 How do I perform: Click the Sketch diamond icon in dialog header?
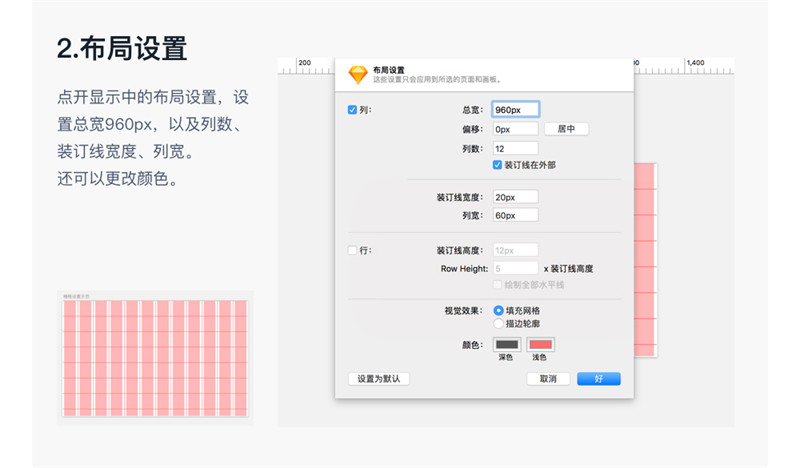(357, 75)
